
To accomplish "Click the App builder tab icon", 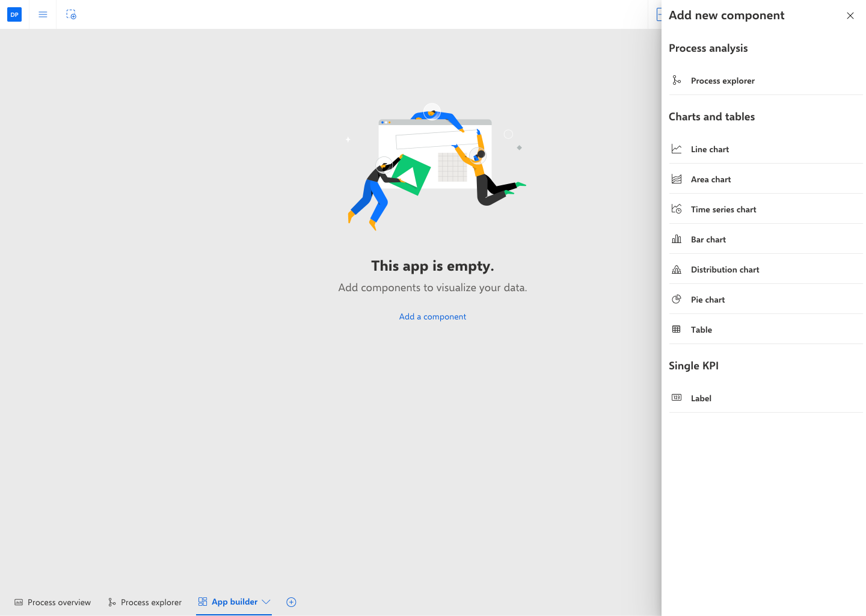I will tap(203, 602).
